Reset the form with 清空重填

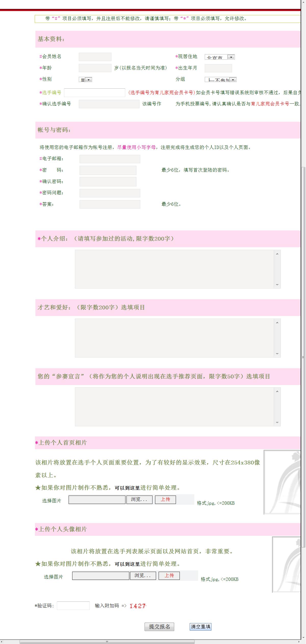tap(200, 626)
